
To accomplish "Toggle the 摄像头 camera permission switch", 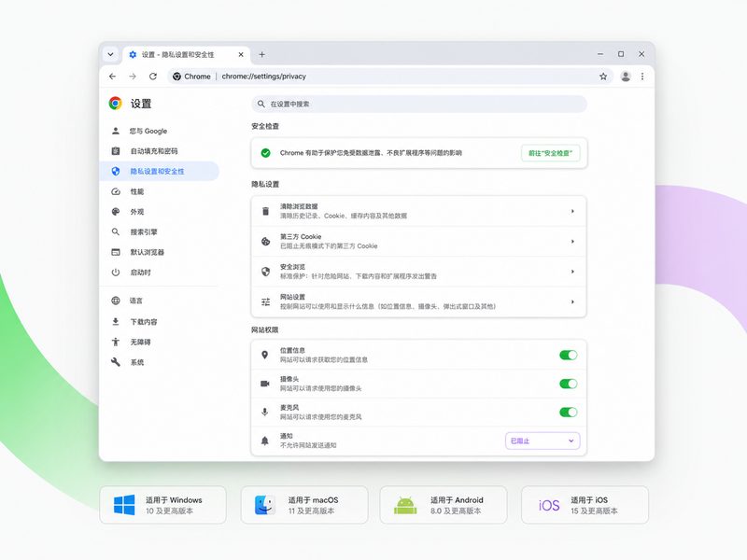I will 568,384.
